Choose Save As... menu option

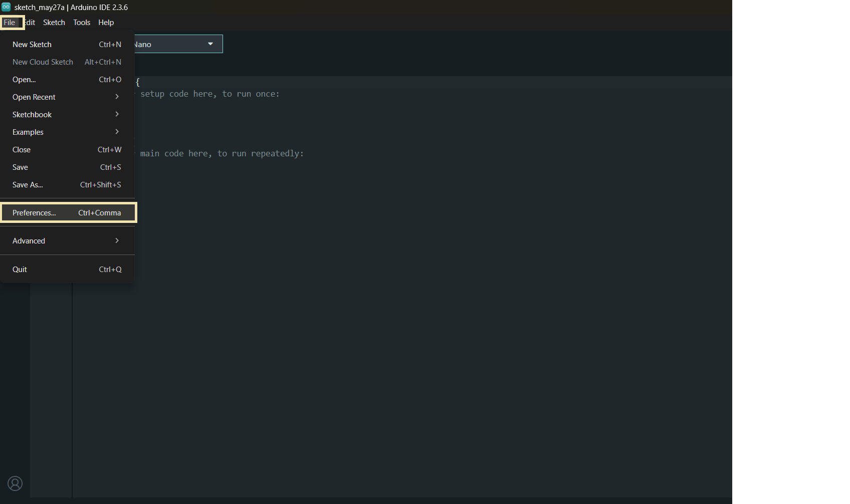67,185
